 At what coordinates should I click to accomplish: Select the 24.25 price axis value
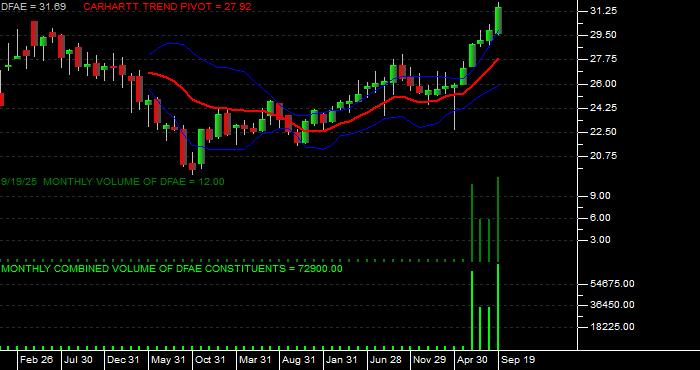pyautogui.click(x=603, y=108)
